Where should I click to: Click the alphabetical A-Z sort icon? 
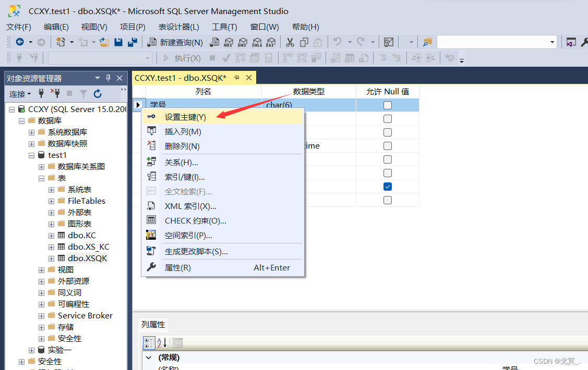tap(162, 343)
